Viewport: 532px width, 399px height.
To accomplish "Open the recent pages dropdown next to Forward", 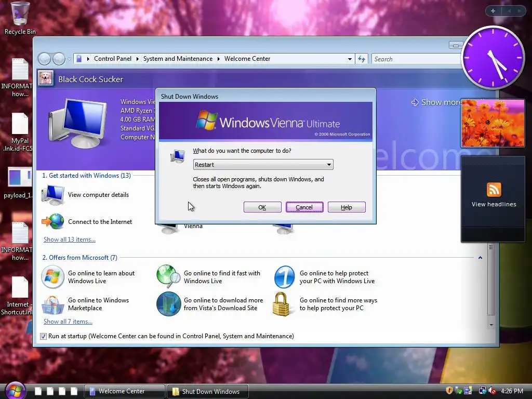I will [69, 59].
